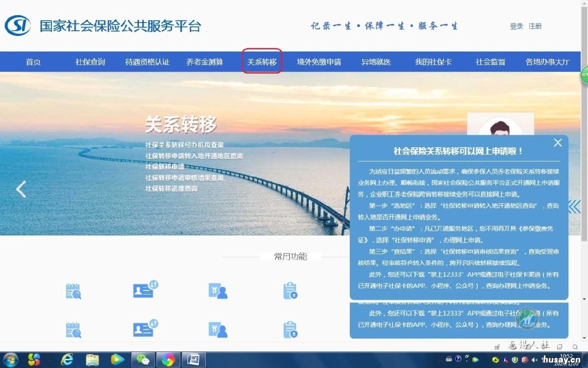Click the left banner carousel arrow

[x=22, y=189]
